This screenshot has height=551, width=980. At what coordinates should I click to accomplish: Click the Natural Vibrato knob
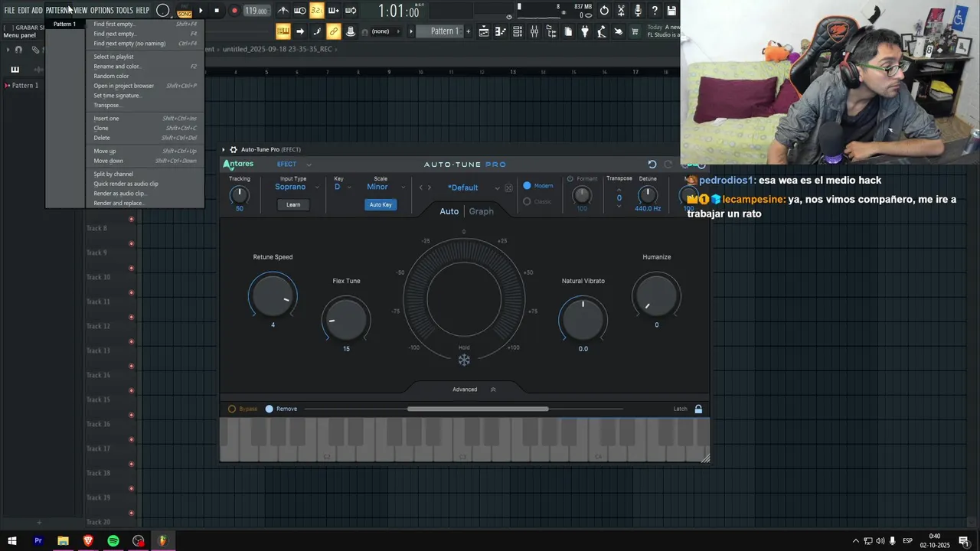(x=583, y=318)
